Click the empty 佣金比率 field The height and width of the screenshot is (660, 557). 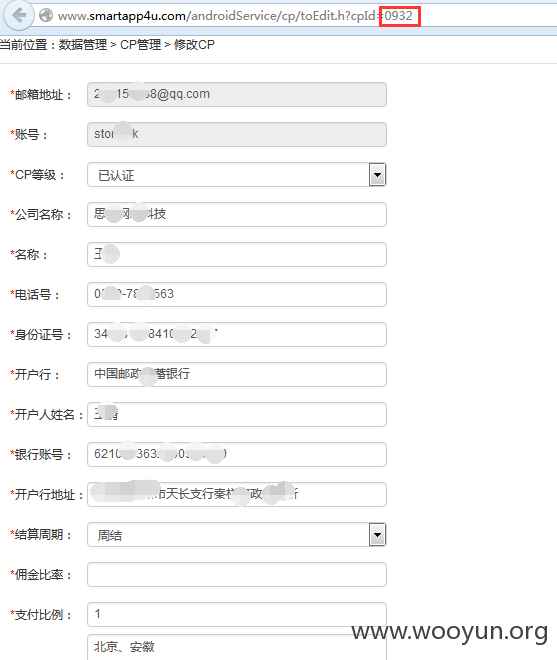click(x=237, y=574)
